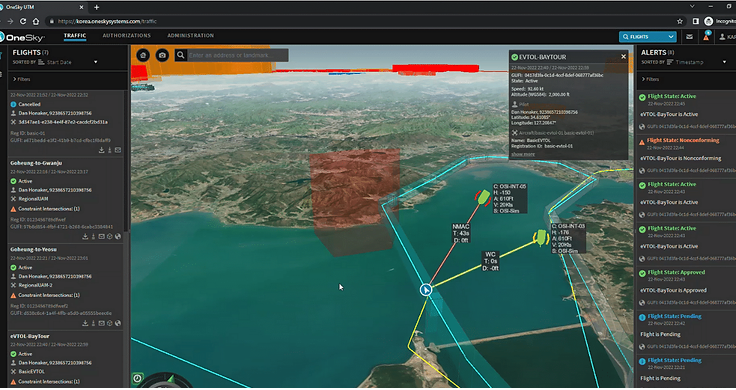
Task: Open the Flights sorted-by Start Date dropdown
Action: [69, 62]
